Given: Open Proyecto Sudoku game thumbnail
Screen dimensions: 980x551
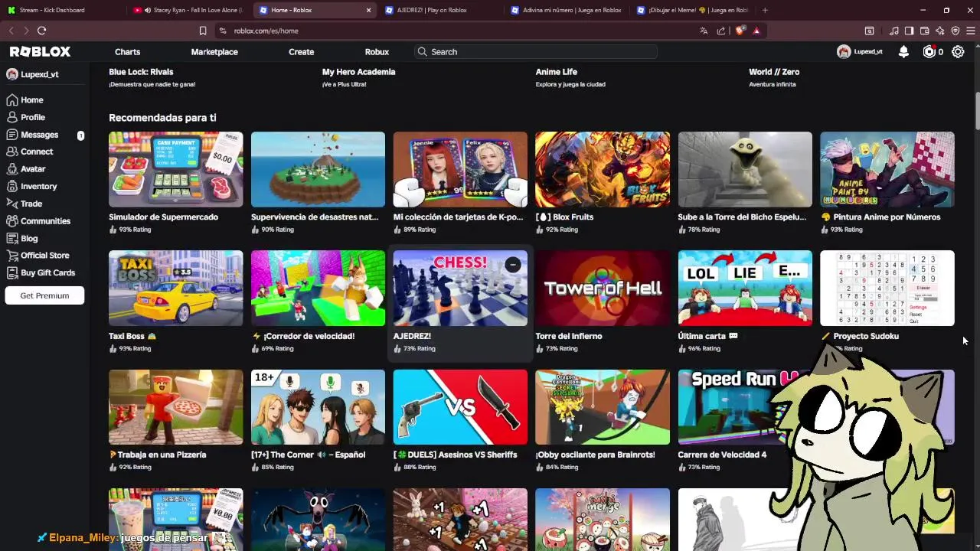Looking at the screenshot, I should pyautogui.click(x=887, y=288).
